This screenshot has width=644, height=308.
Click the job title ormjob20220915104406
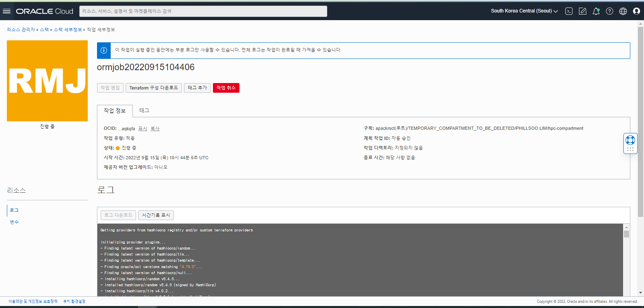[x=146, y=67]
